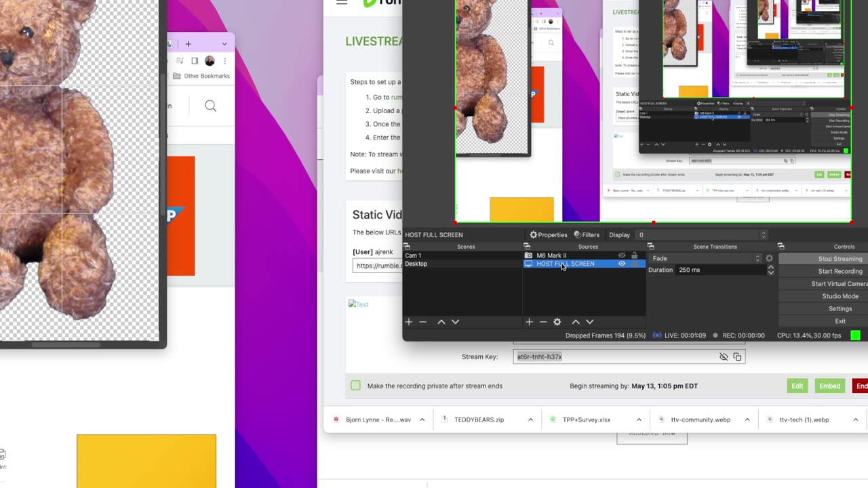Click monitor icon of HOST FULL SCREEN source
The width and height of the screenshot is (868, 488).
pos(528,264)
